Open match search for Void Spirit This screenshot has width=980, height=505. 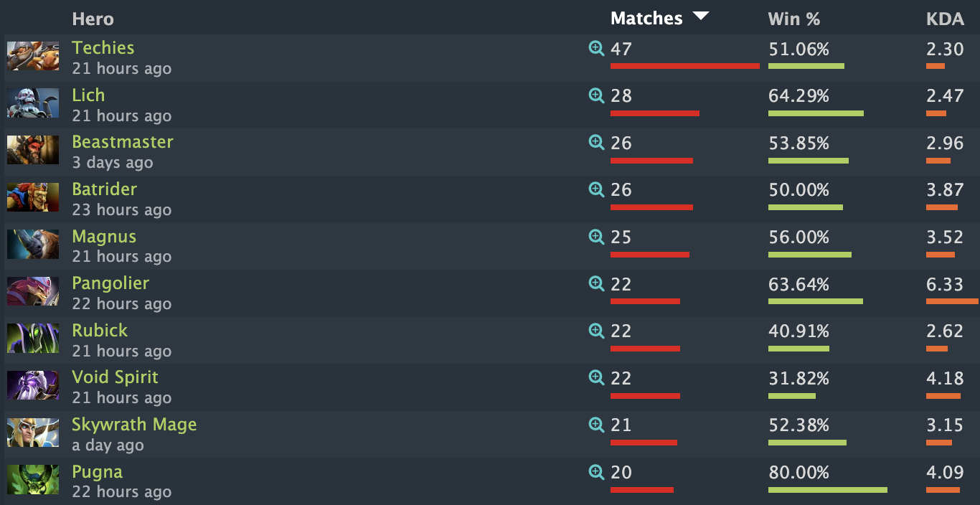click(596, 377)
